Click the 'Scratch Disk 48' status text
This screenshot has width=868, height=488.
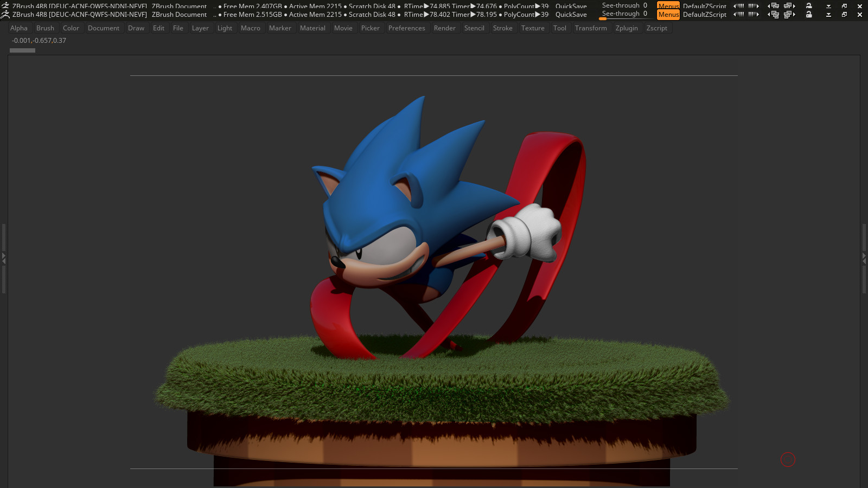372,15
